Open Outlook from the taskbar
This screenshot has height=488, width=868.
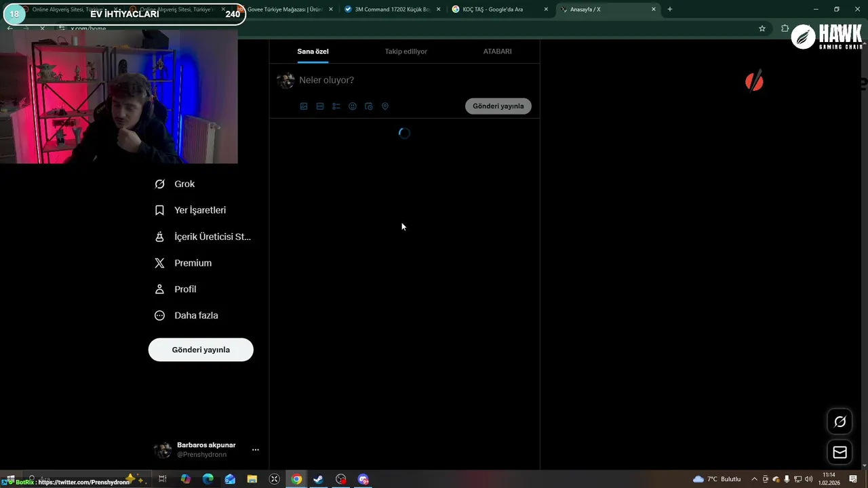(x=230, y=479)
